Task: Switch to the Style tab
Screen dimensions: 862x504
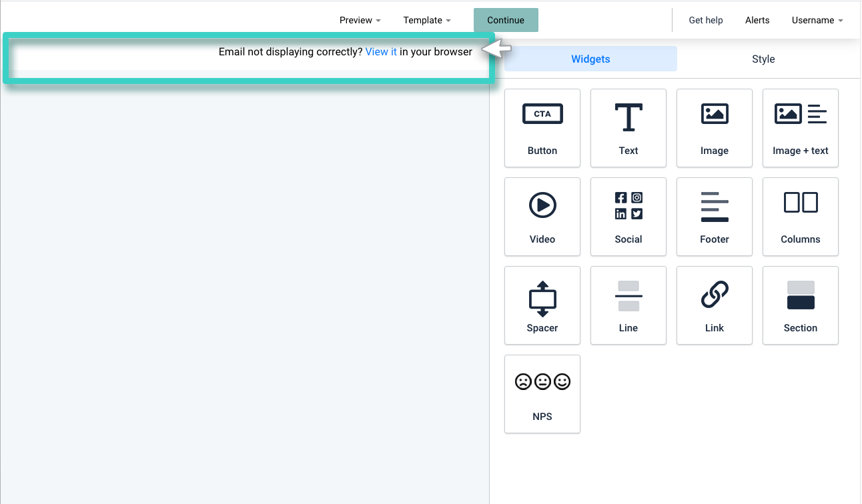Action: click(763, 59)
